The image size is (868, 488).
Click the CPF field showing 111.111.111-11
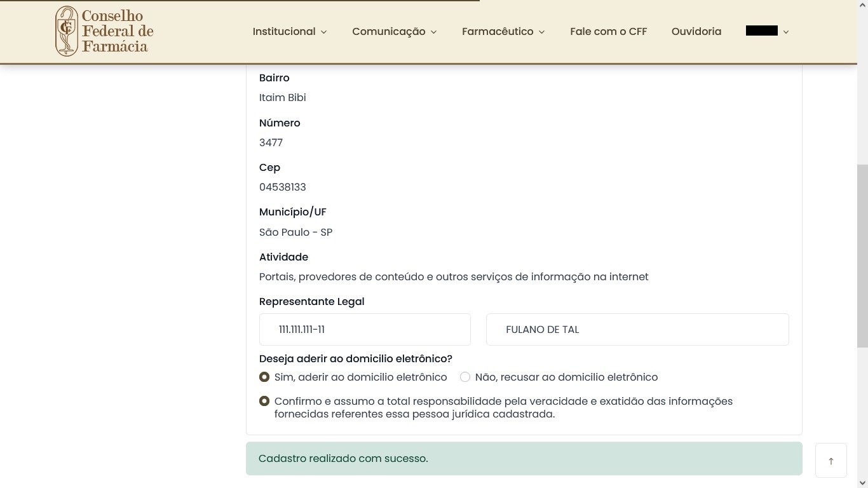(365, 329)
